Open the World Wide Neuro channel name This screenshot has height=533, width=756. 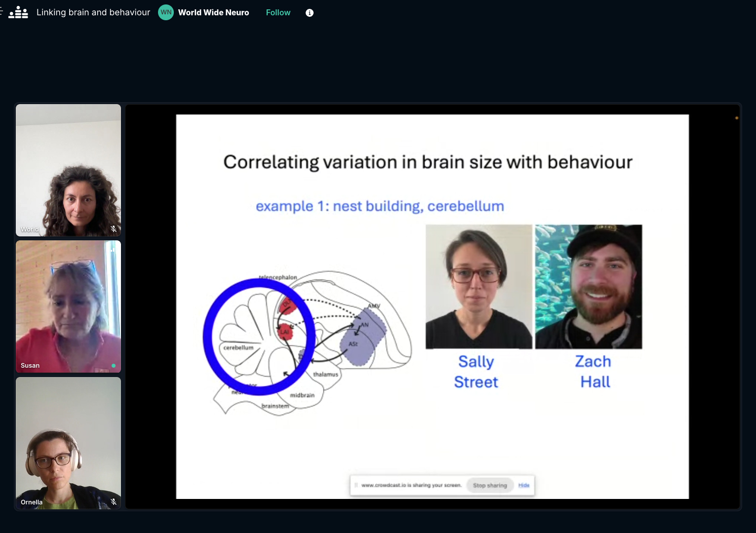pos(213,12)
